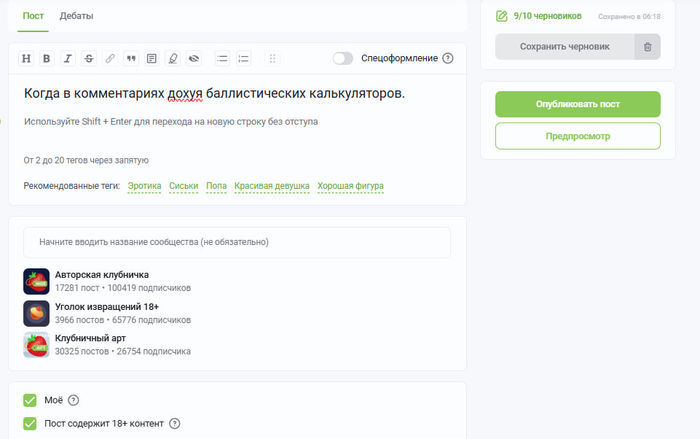This screenshot has width=700, height=439.
Task: Toggle italic text formatting
Action: [68, 58]
